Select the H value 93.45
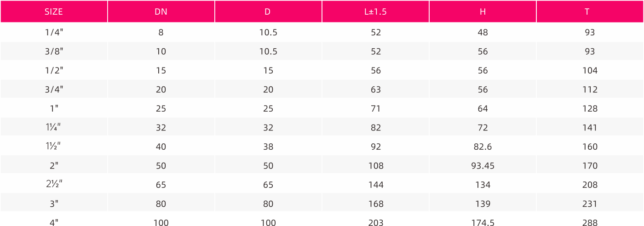 tap(483, 166)
